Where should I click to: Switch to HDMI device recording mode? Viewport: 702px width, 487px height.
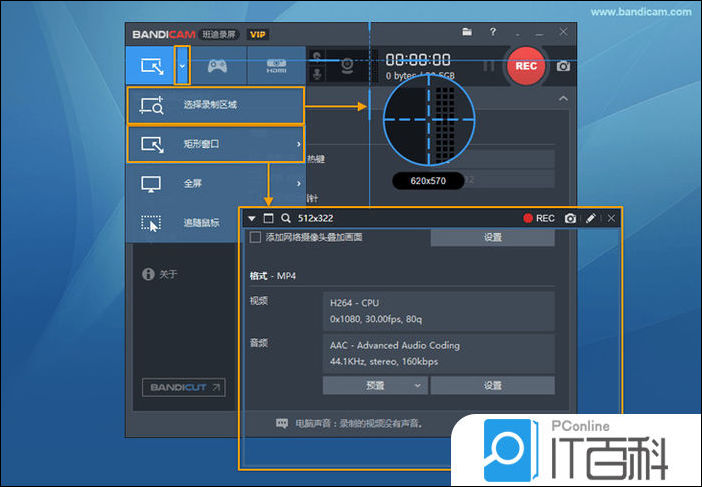point(276,66)
